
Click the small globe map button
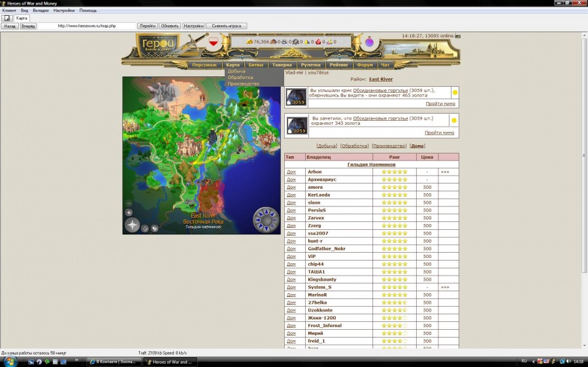pos(154,229)
